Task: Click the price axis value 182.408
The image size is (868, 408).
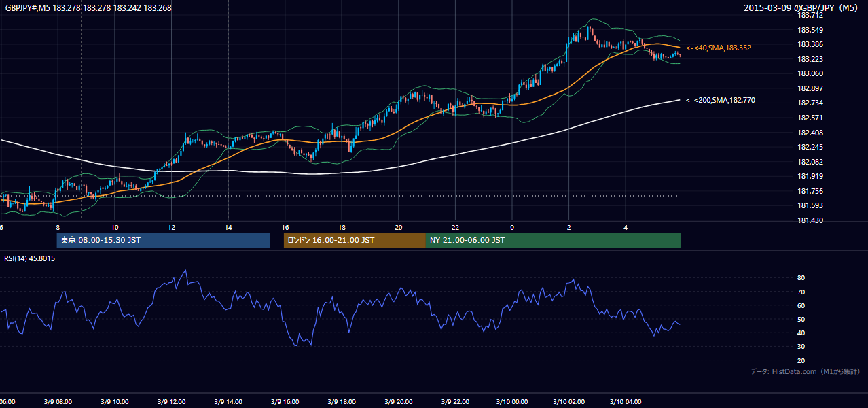Action: [810, 133]
